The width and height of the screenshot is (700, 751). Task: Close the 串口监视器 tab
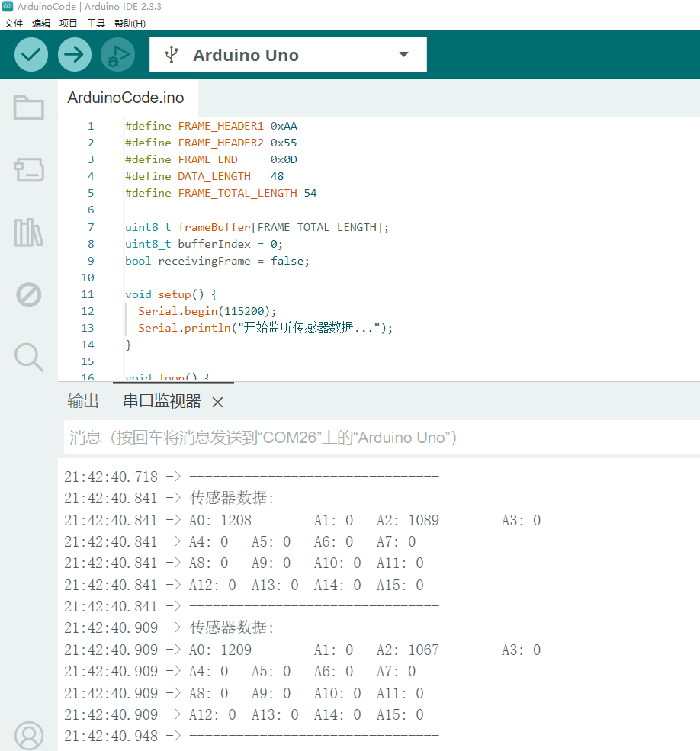pos(217,402)
